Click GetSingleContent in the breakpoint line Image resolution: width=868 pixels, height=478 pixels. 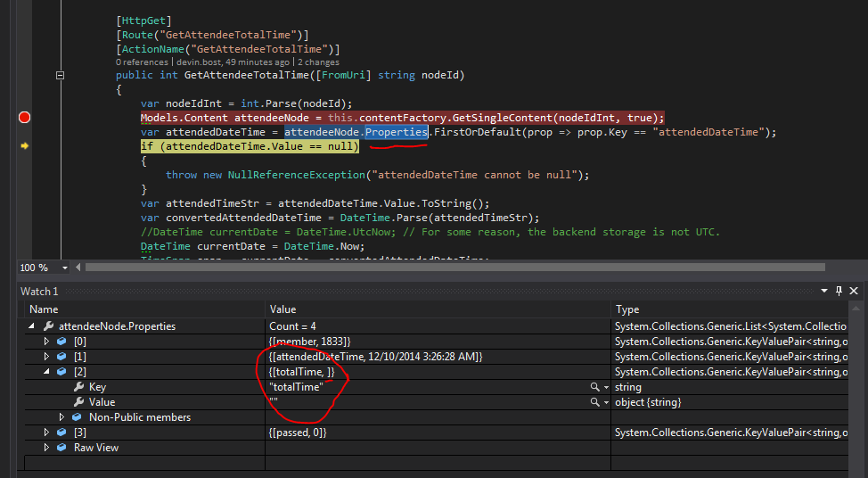503,118
